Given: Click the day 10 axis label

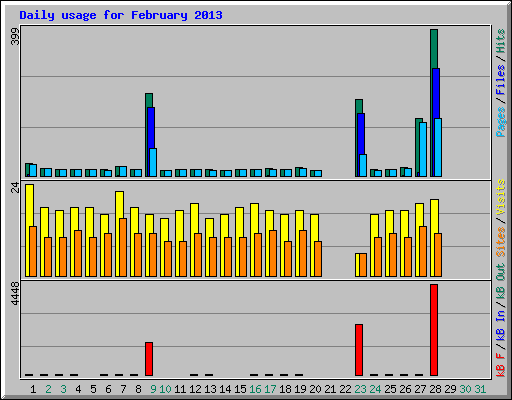Looking at the screenshot, I should tap(165, 389).
